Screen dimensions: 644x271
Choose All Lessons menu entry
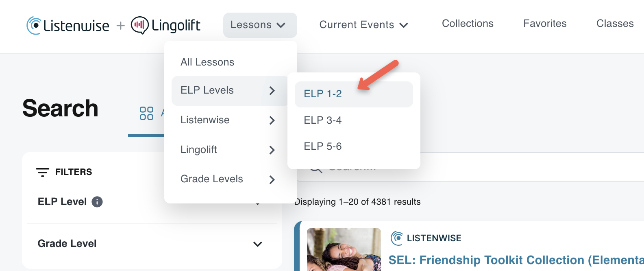pos(207,62)
